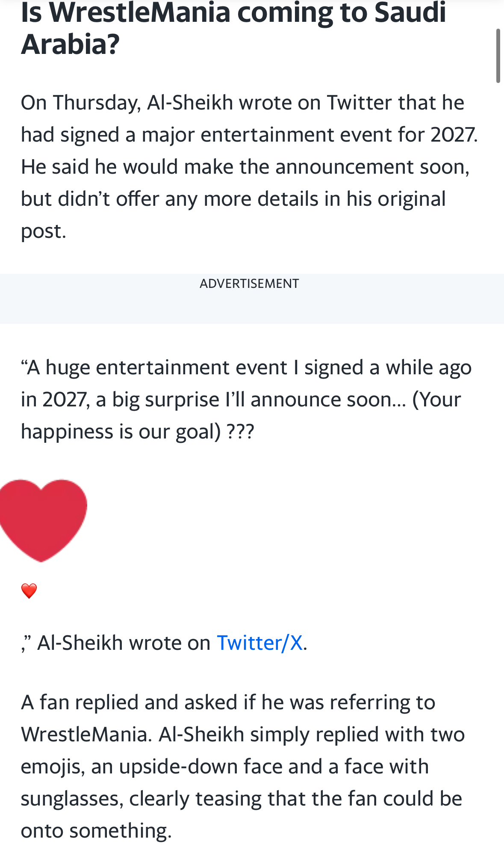Click the large red heart image

coord(43,521)
